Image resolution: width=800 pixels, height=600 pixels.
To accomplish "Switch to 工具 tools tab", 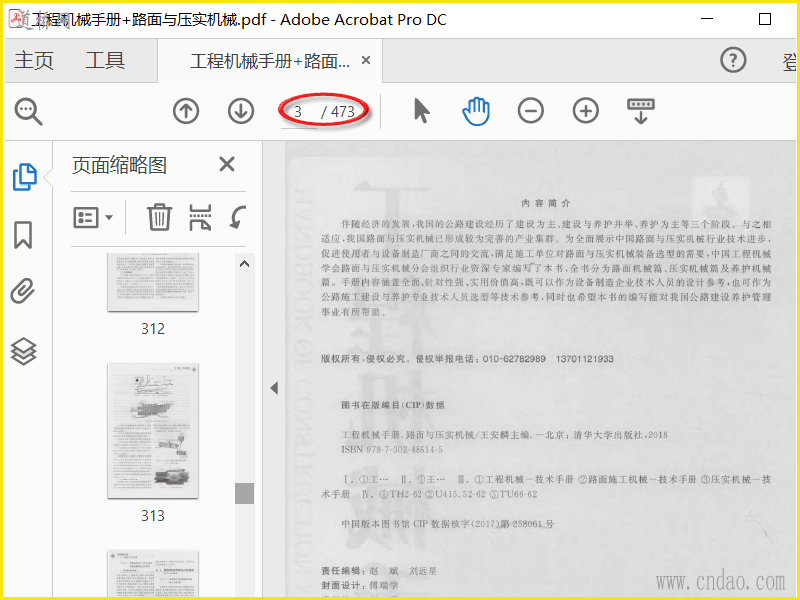I will click(x=105, y=60).
